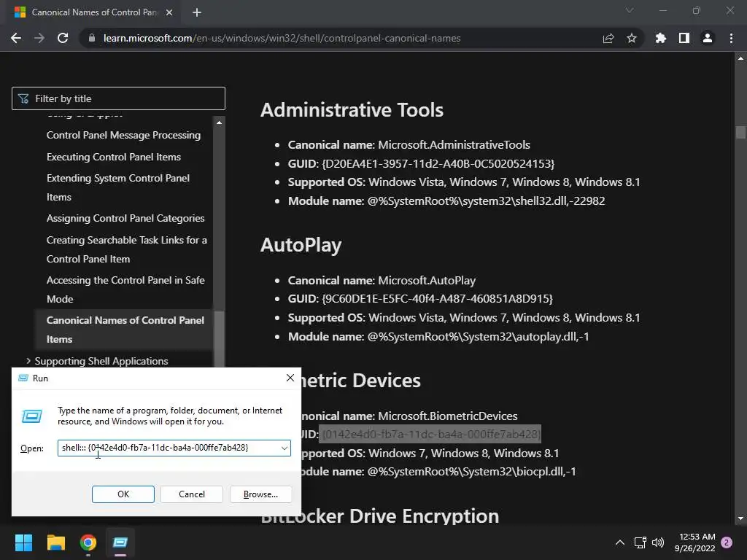The height and width of the screenshot is (560, 747).
Task: Focus the Filter by title field
Action: pyautogui.click(x=118, y=98)
